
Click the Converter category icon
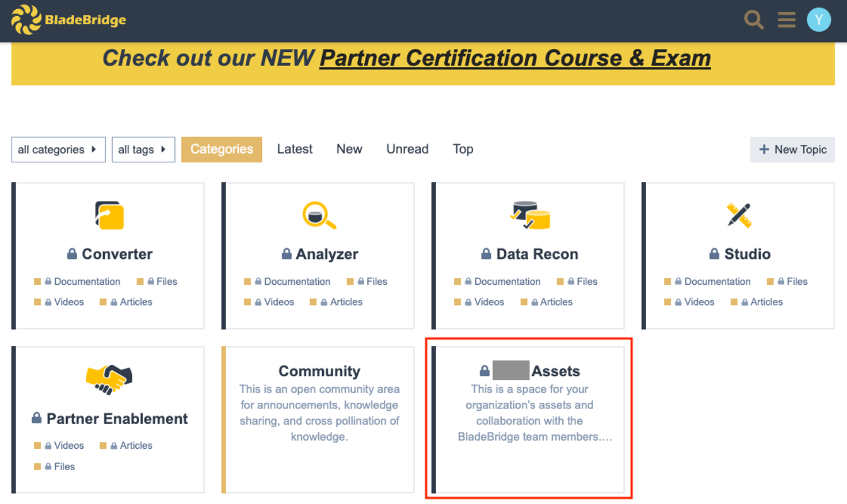(109, 215)
